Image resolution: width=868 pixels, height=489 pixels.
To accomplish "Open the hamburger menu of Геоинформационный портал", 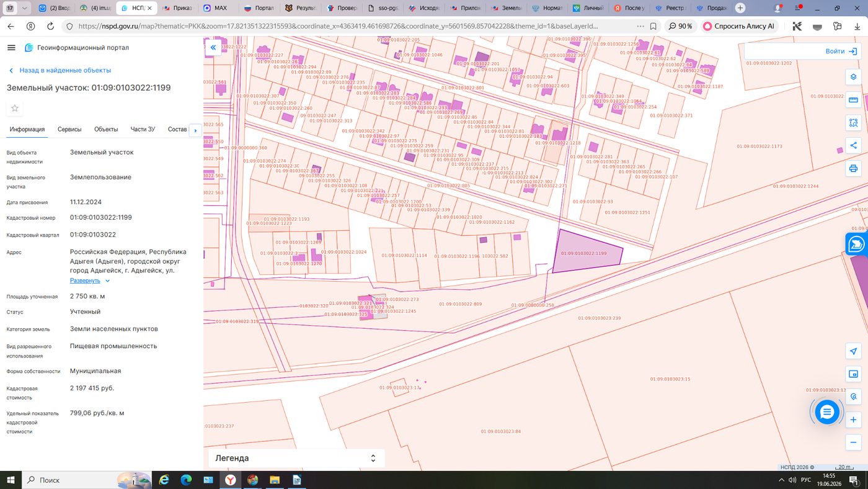I will coord(11,48).
